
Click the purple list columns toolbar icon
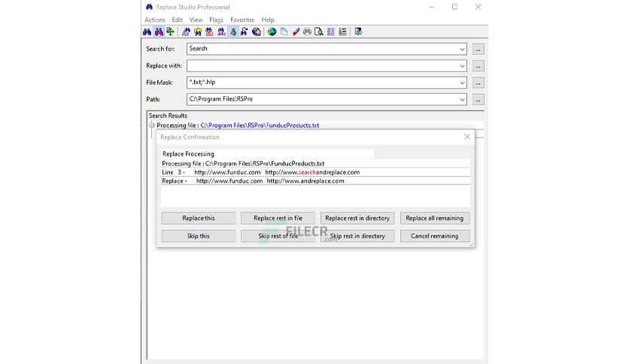[330, 32]
